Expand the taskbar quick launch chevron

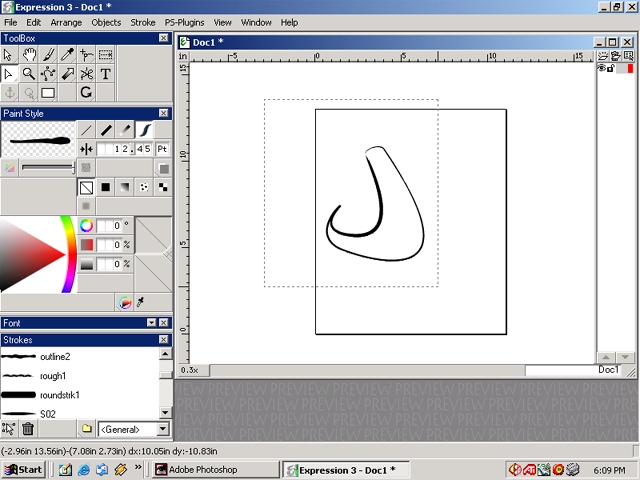pos(138,467)
